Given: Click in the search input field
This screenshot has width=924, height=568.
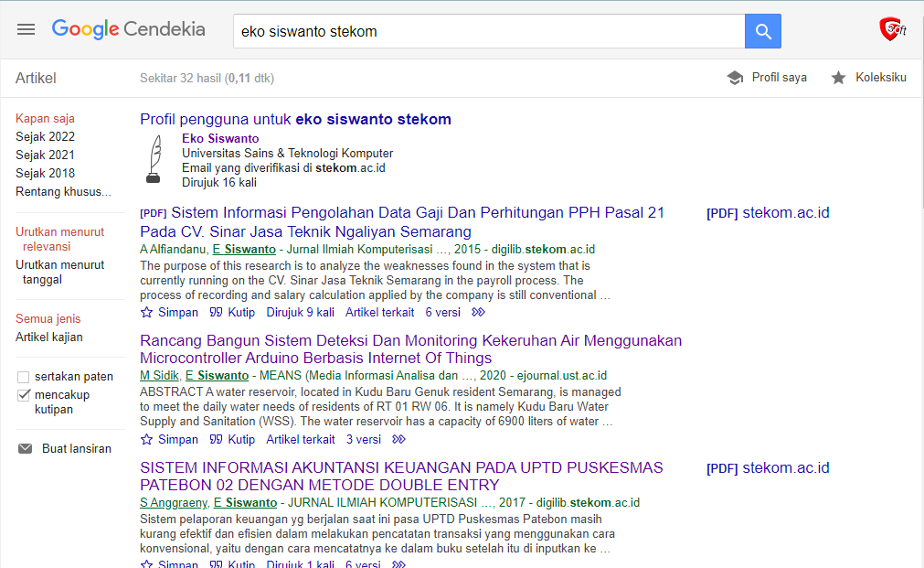Looking at the screenshot, I should tap(489, 31).
